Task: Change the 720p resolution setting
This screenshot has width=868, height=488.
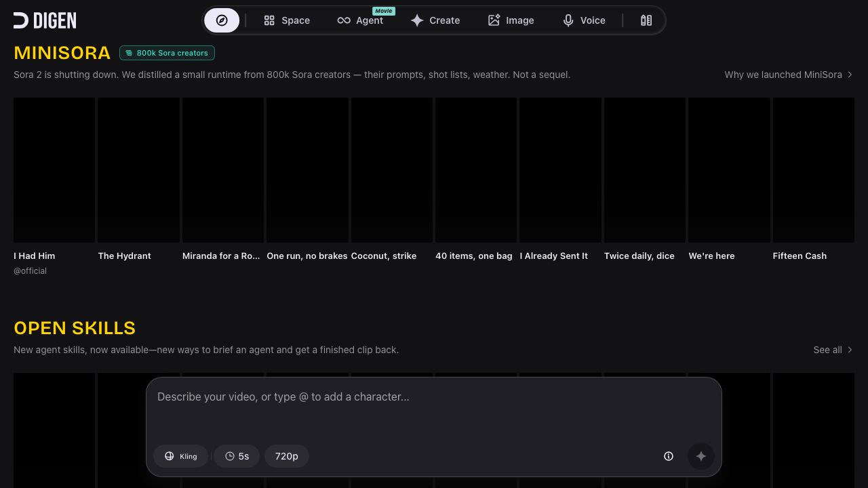Action: coord(286,456)
